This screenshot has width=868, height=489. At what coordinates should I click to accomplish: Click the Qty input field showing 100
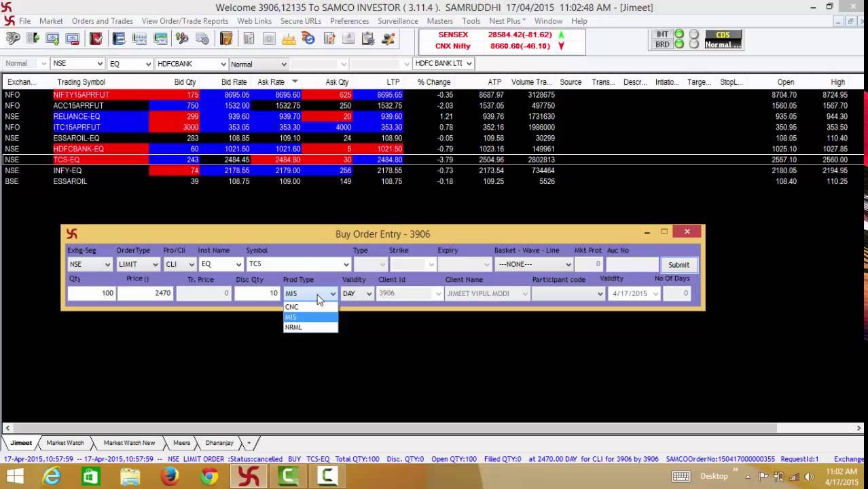tap(91, 293)
